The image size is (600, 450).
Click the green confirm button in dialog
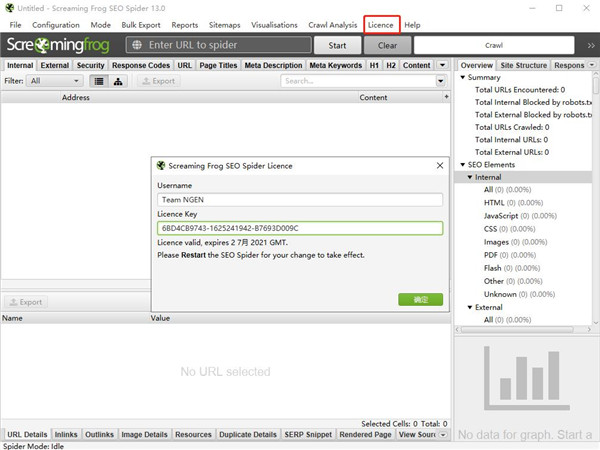420,299
